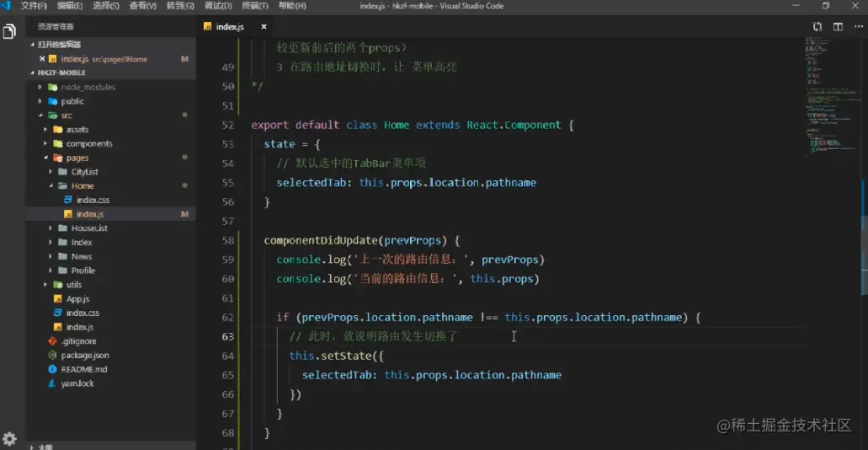Open the 选择(S) menu
868x450 pixels.
click(x=106, y=6)
